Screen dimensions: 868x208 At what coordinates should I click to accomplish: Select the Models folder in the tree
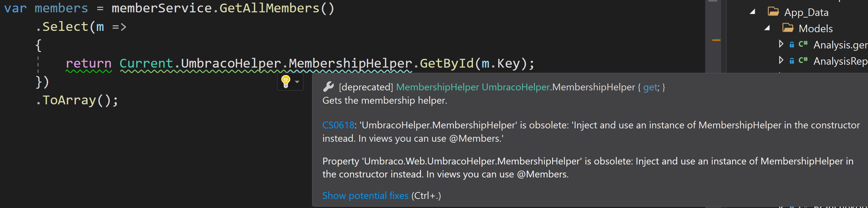[x=815, y=28]
